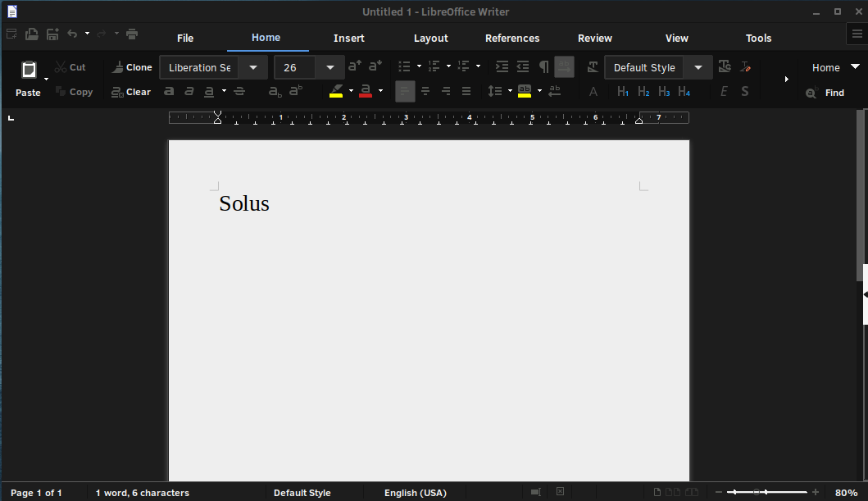Image resolution: width=868 pixels, height=501 pixels.
Task: Apply Heading 1 style icon
Action: (x=623, y=92)
